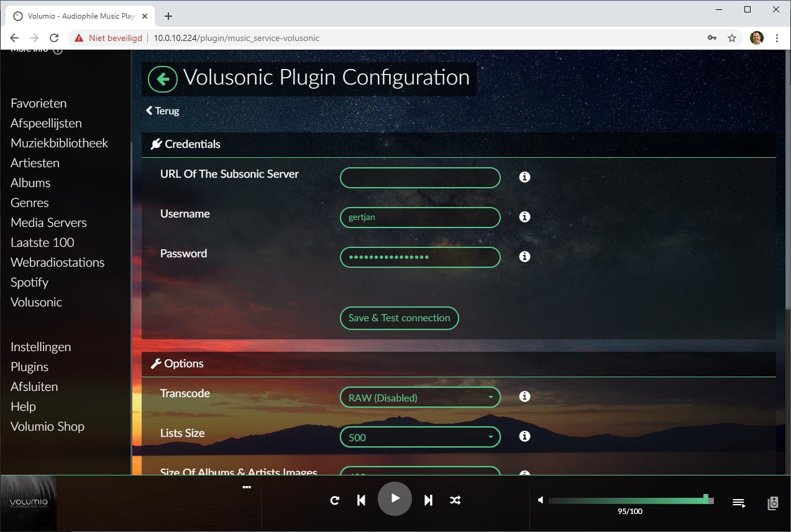Click the Credentials section header

click(459, 144)
